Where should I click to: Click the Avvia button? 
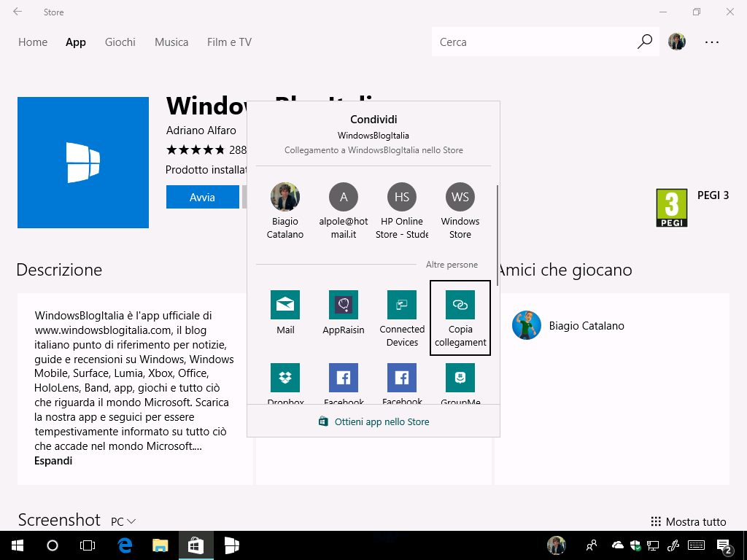coord(203,197)
